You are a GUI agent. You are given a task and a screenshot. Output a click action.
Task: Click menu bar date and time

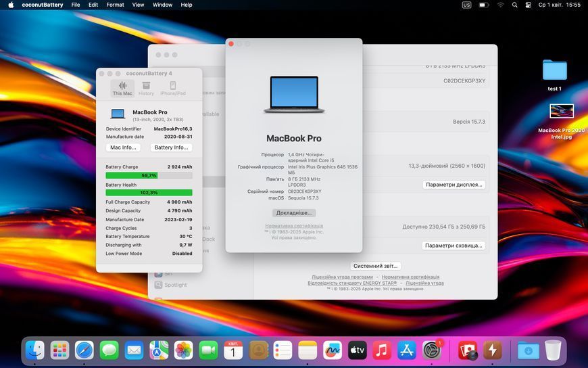(560, 5)
